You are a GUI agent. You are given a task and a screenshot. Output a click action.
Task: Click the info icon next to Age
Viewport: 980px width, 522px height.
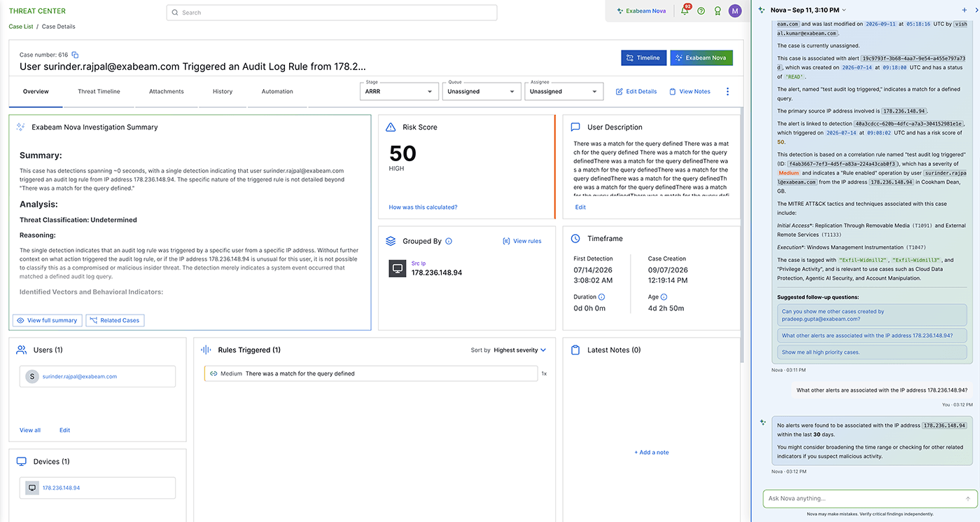click(x=664, y=297)
